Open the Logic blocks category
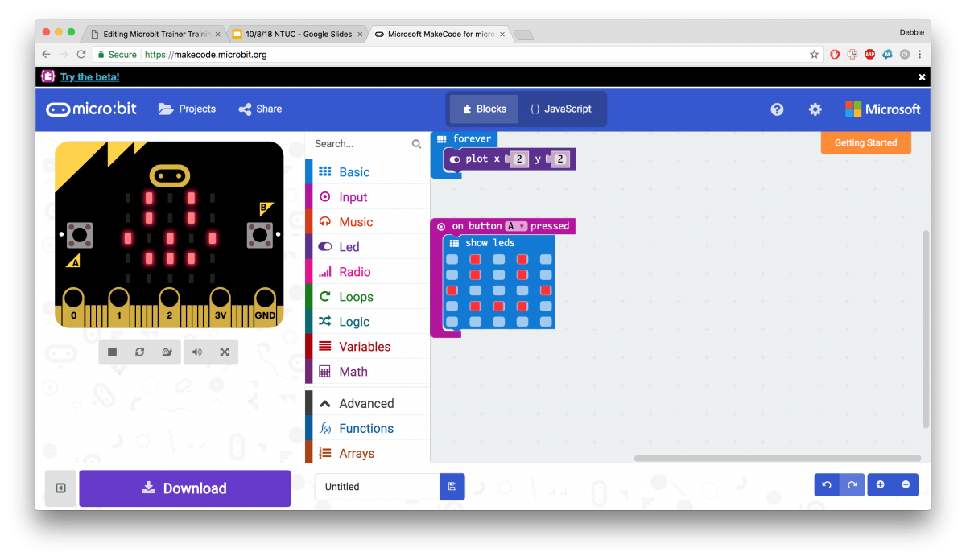The width and height of the screenshot is (966, 560). coord(368,322)
